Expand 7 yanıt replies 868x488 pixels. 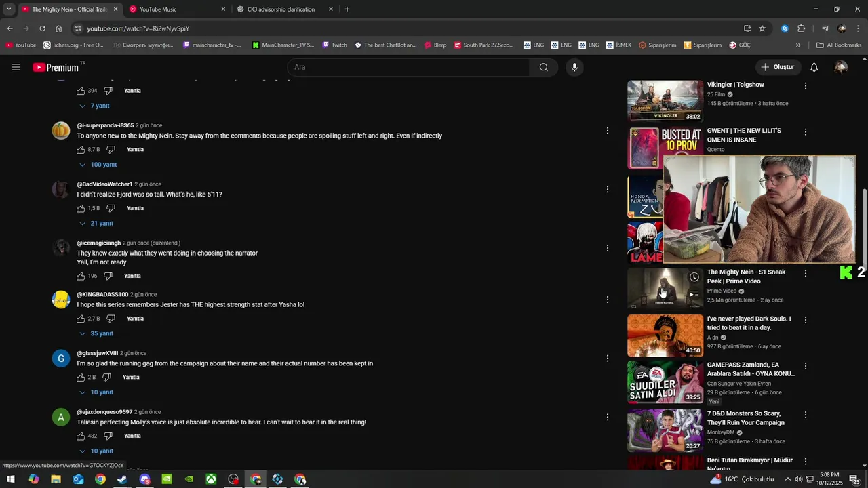[x=94, y=106]
